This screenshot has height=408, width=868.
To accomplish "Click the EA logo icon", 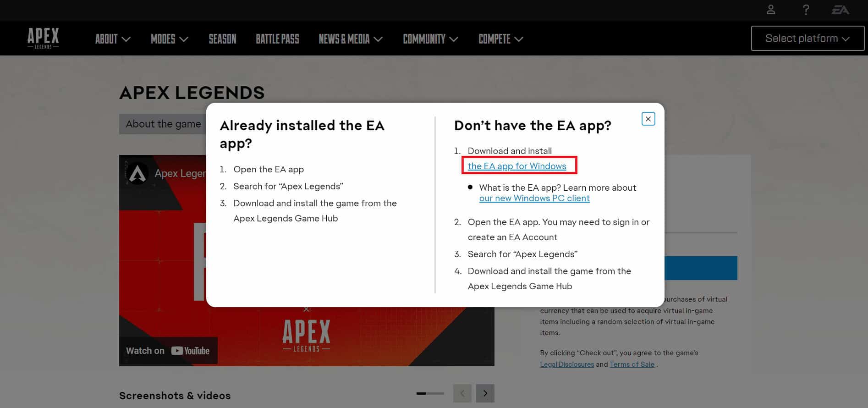I will click(x=841, y=10).
